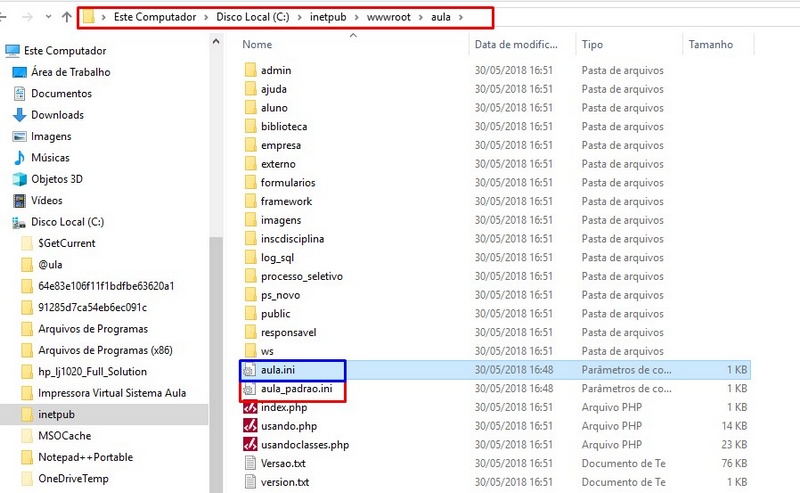The image size is (800, 493).
Task: Select $GetCurrent folder in the tree
Action: 66,243
